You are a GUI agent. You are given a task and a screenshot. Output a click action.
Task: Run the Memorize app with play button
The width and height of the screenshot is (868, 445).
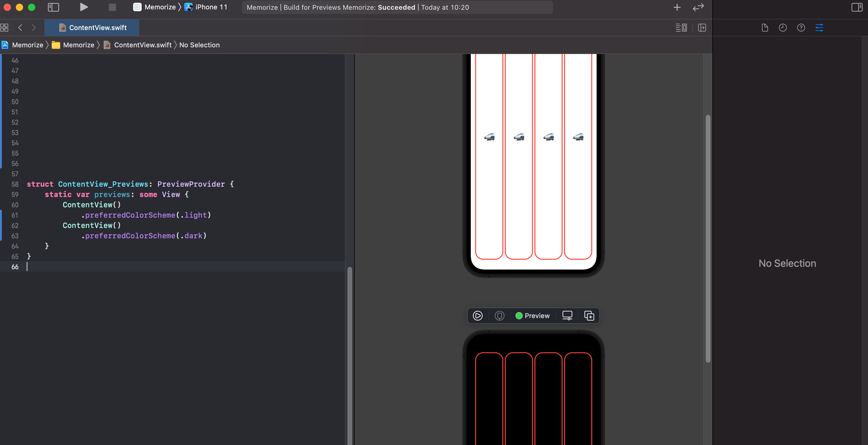click(84, 7)
